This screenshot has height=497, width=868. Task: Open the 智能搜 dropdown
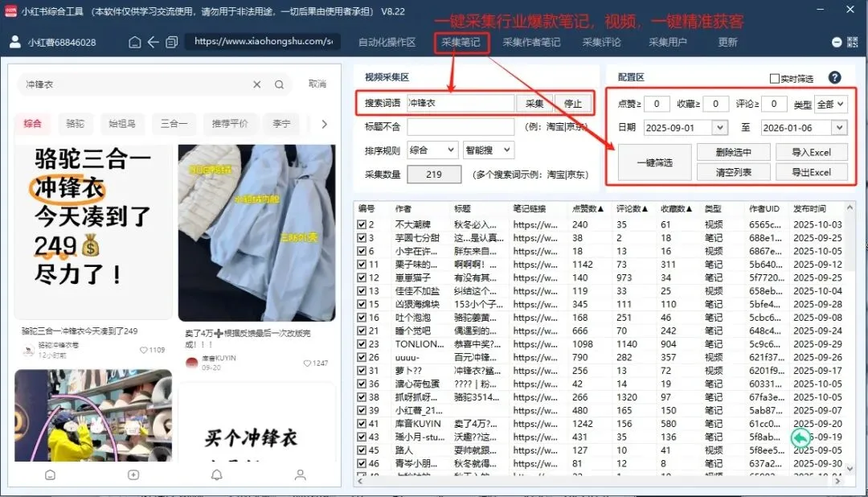click(490, 150)
